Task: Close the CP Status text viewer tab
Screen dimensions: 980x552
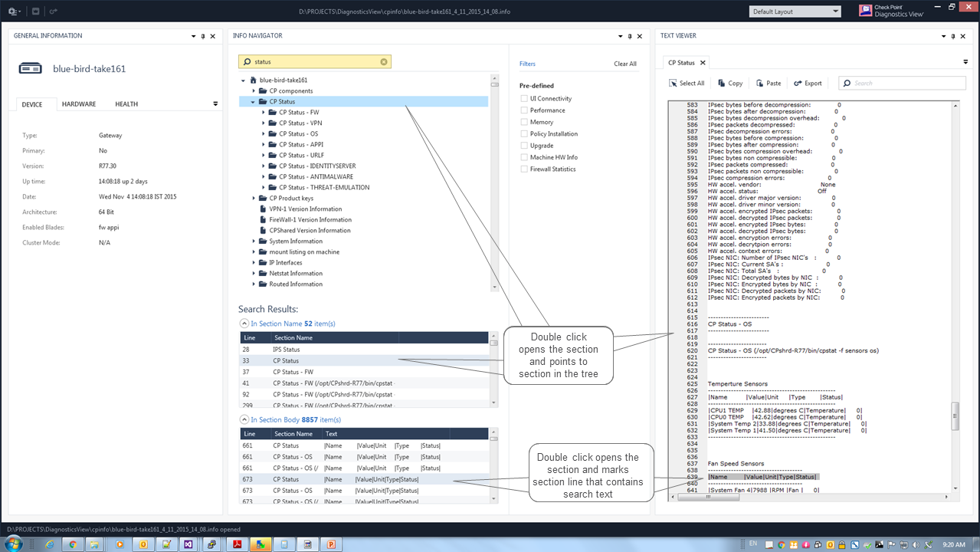Action: 703,63
